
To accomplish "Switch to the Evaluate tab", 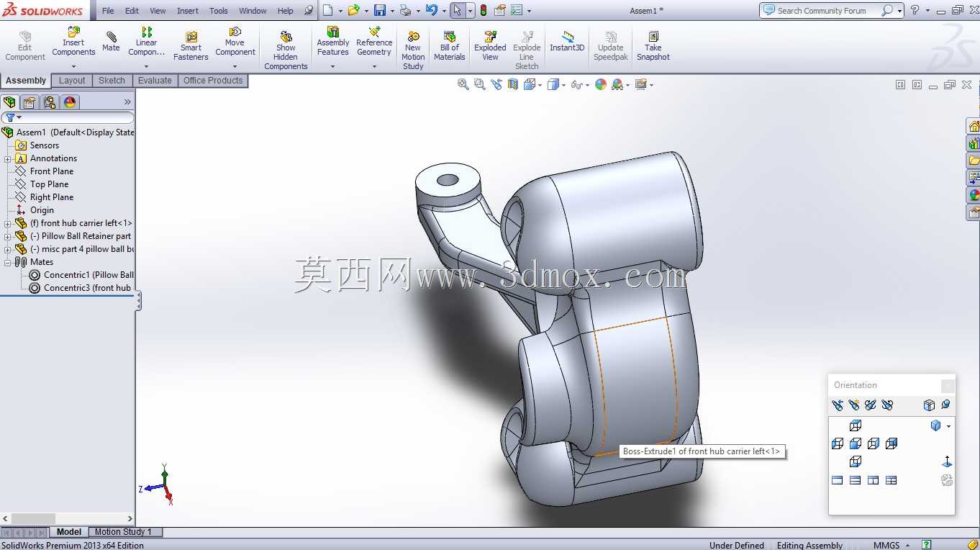I will (x=155, y=81).
